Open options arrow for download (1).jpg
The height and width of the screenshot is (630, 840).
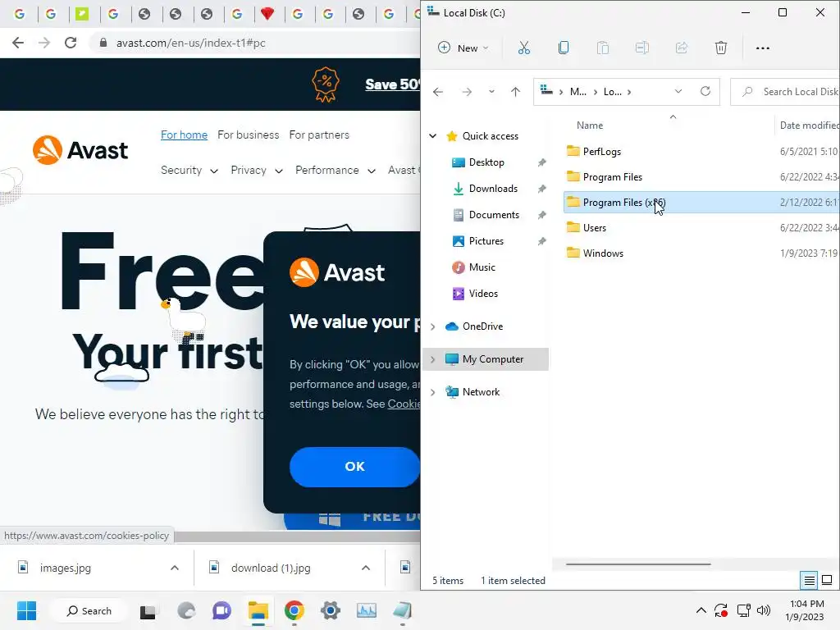click(366, 568)
